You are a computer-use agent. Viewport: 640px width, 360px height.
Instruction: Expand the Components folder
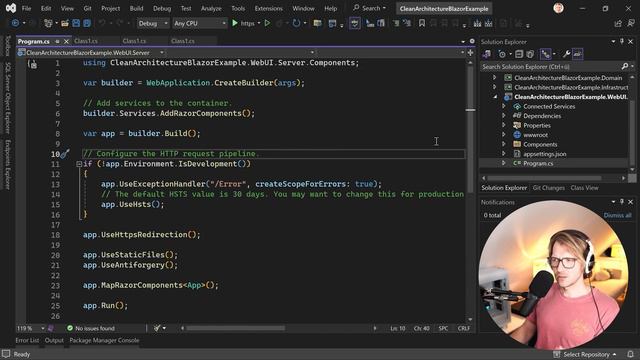504,144
